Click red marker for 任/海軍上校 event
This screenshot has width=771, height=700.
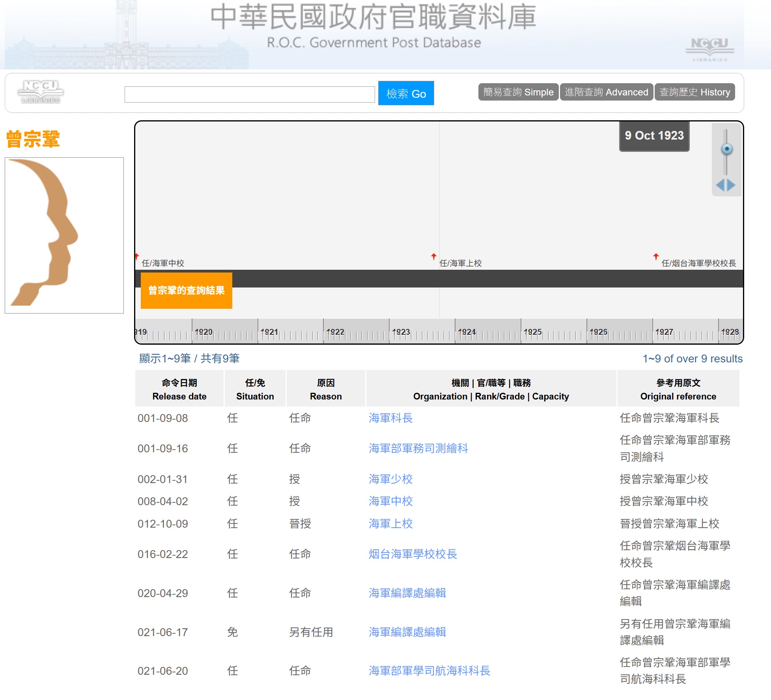click(434, 257)
